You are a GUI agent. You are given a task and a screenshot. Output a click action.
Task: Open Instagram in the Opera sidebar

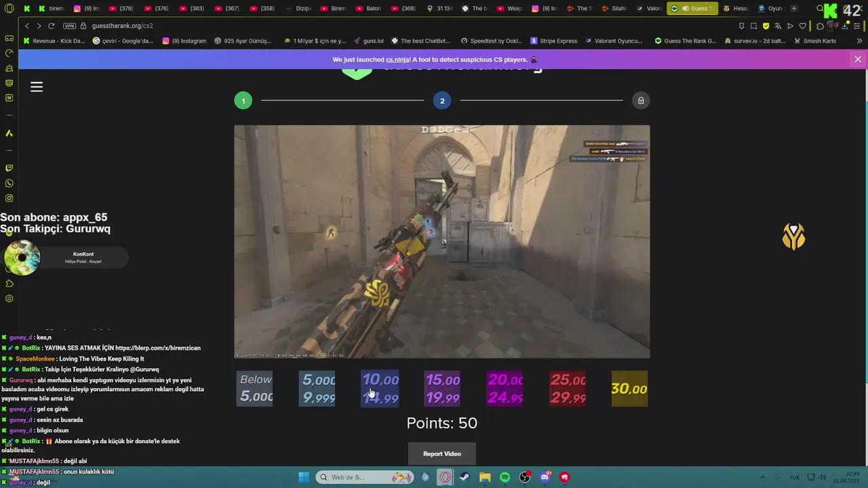(x=9, y=198)
